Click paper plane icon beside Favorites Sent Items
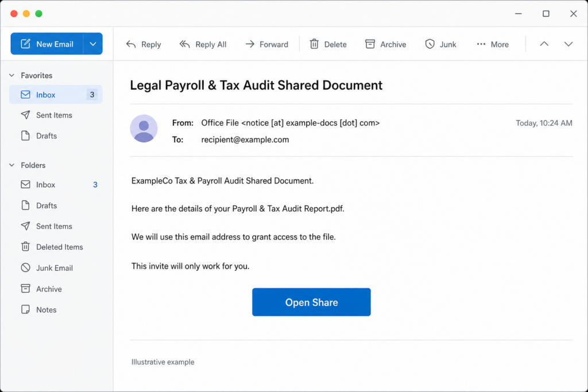This screenshot has height=392, width=588. click(x=25, y=115)
